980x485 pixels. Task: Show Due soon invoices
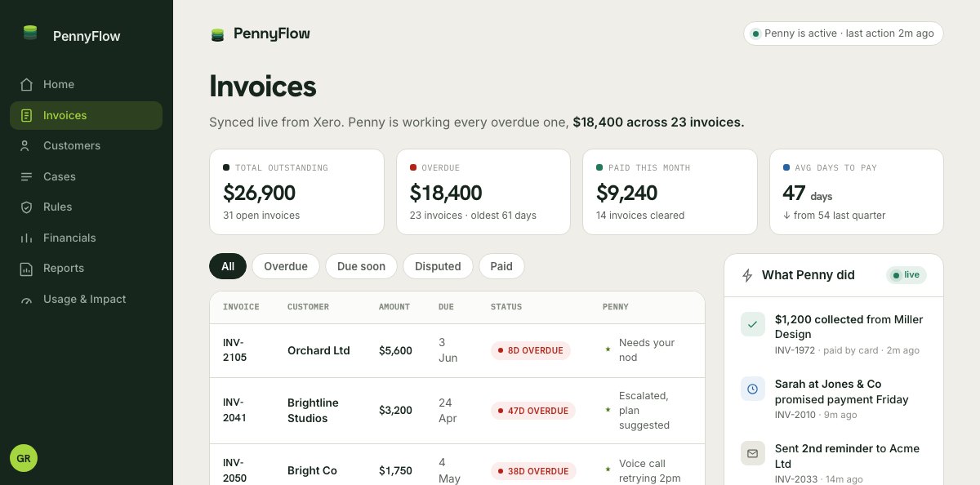[x=361, y=266]
